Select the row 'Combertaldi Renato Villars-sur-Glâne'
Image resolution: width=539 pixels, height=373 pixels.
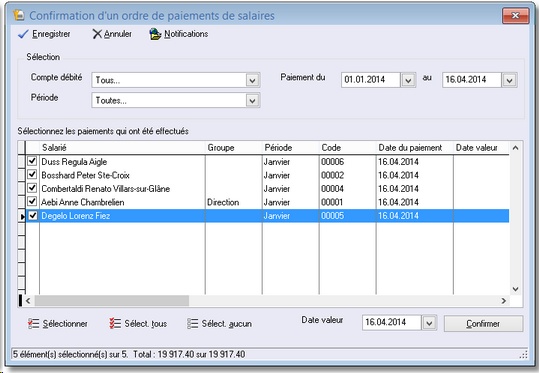click(267, 189)
